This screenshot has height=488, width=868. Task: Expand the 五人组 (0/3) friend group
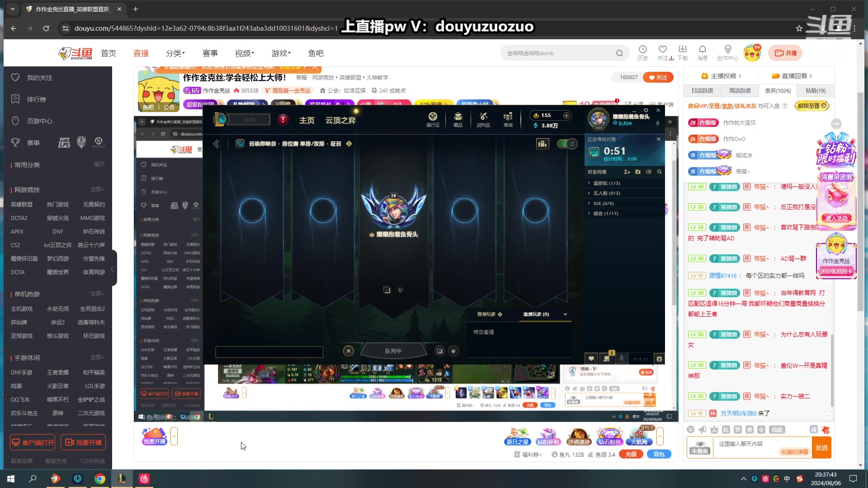pos(606,193)
